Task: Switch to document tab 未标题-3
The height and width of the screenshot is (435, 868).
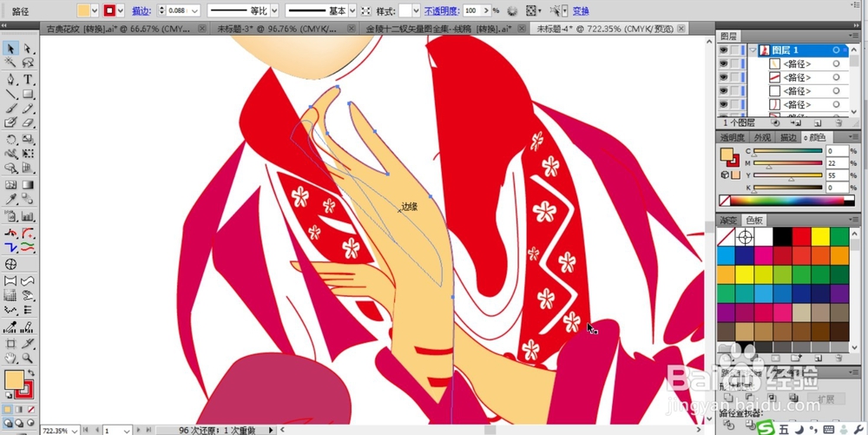Action: [276, 29]
